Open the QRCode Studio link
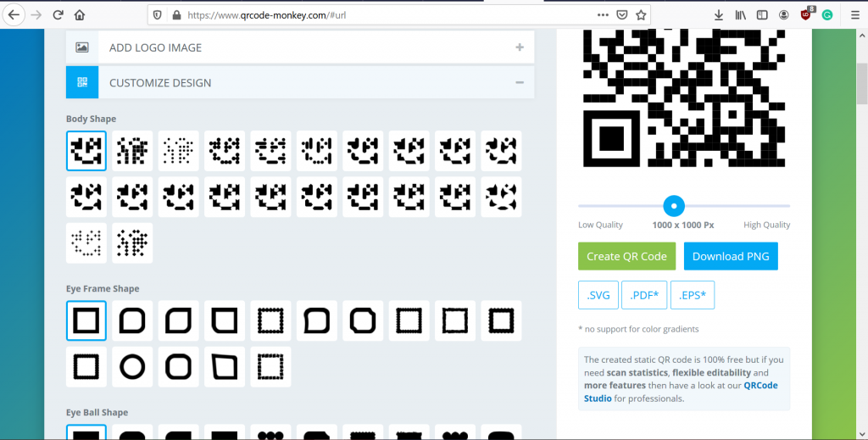The image size is (868, 440). coord(681,392)
